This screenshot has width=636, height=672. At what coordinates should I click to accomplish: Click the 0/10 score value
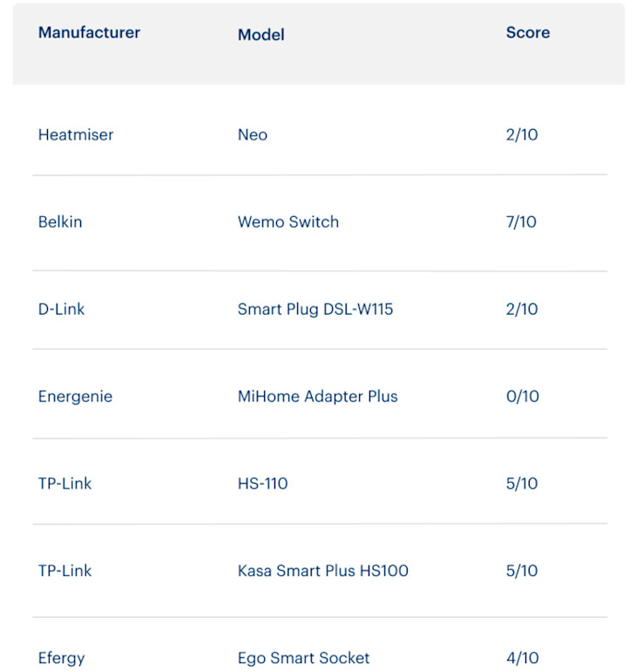[x=523, y=397]
